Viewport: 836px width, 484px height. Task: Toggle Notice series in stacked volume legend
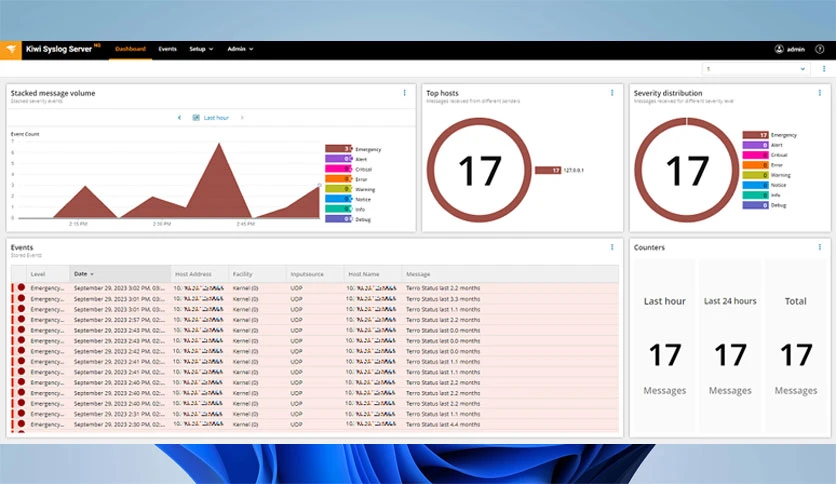pos(348,199)
